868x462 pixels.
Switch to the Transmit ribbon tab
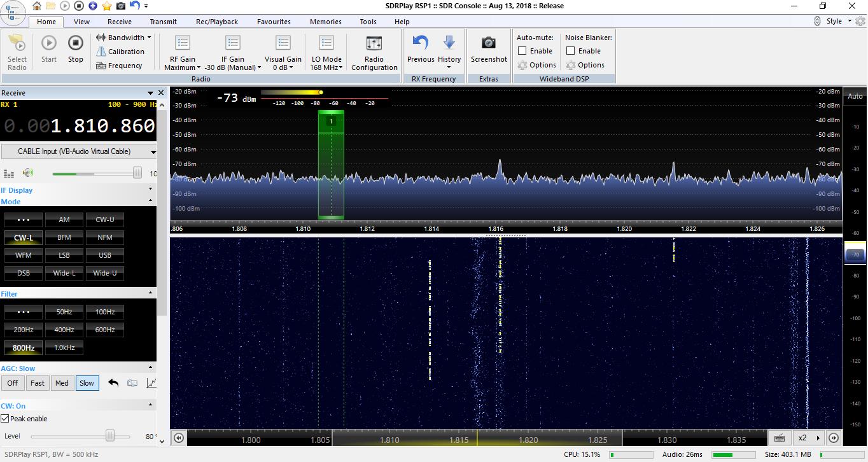[164, 22]
